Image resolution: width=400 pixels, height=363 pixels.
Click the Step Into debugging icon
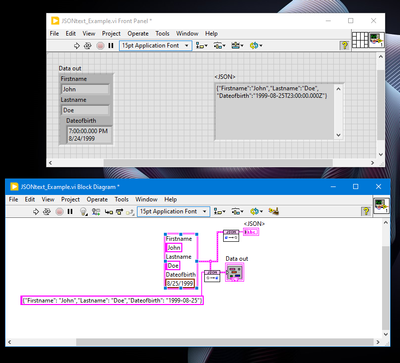pos(109,212)
